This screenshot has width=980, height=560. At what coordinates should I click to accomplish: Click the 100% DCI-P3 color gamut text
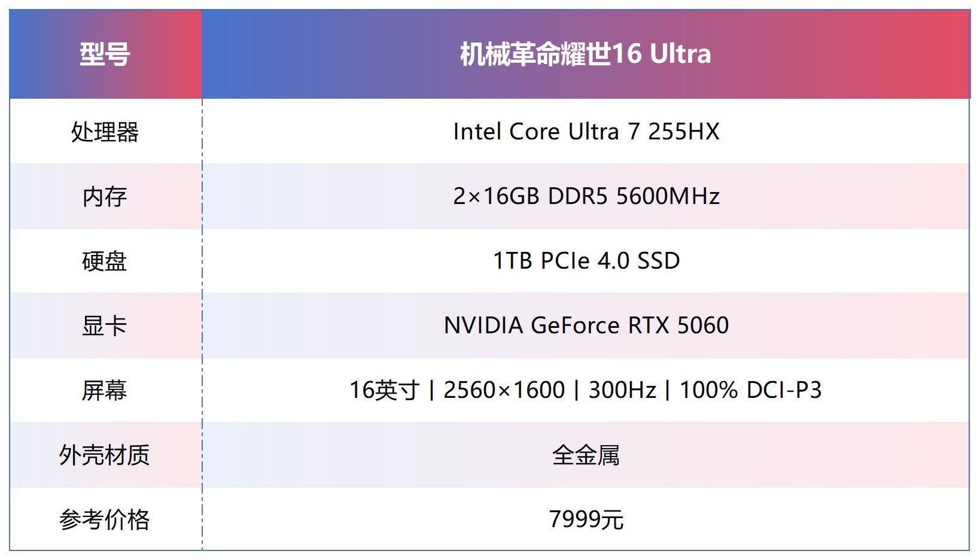tap(750, 390)
